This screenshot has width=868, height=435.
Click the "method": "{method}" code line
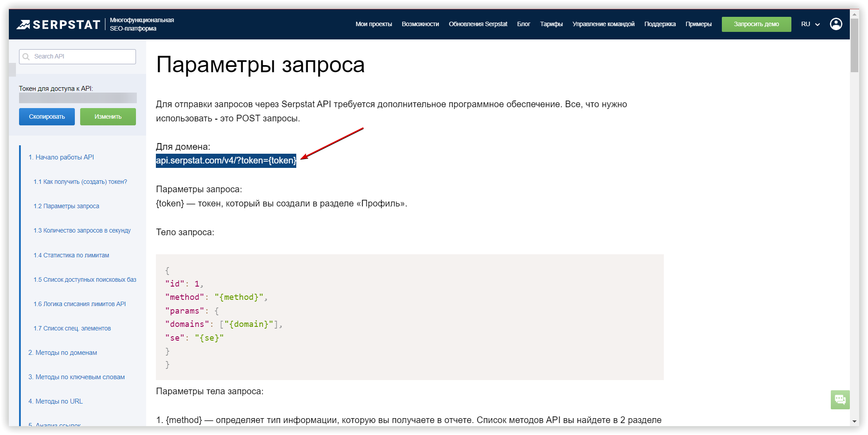point(217,297)
